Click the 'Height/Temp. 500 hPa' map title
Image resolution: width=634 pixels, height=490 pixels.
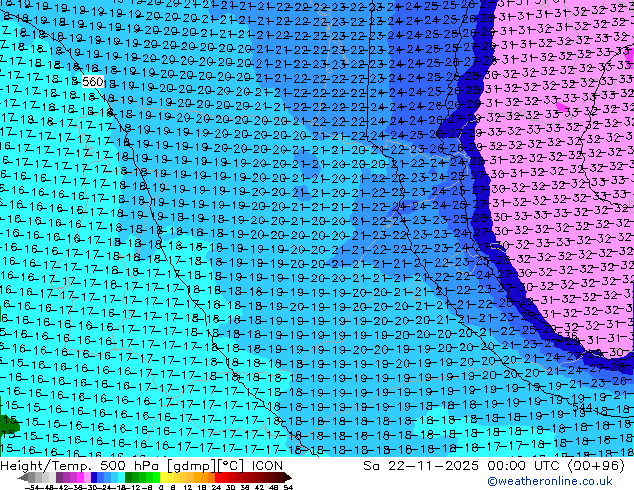80,466
